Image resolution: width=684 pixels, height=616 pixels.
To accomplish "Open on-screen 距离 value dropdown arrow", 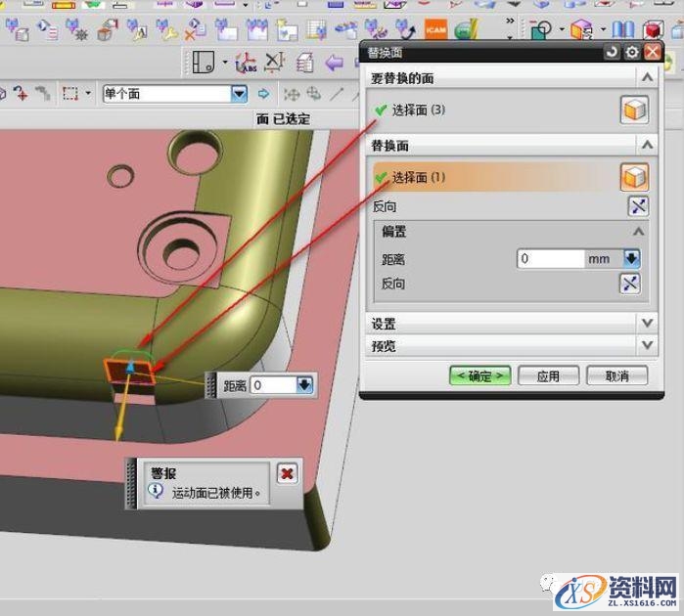I will 305,385.
